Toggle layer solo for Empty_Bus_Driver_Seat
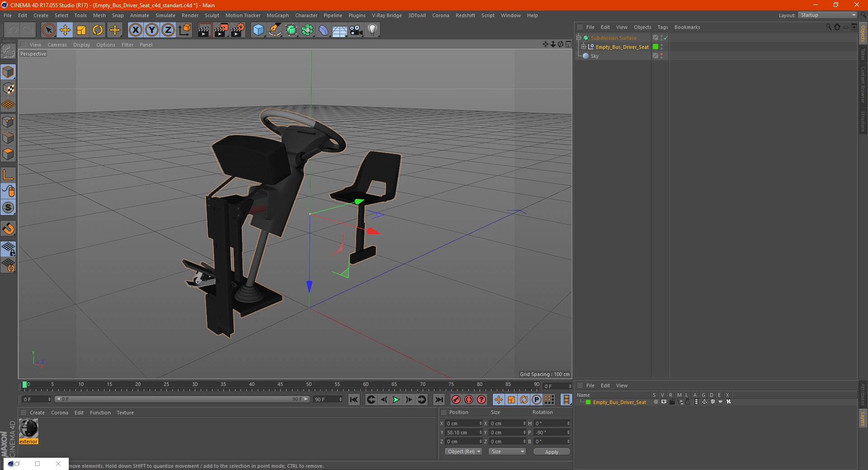The width and height of the screenshot is (868, 470). click(x=655, y=402)
